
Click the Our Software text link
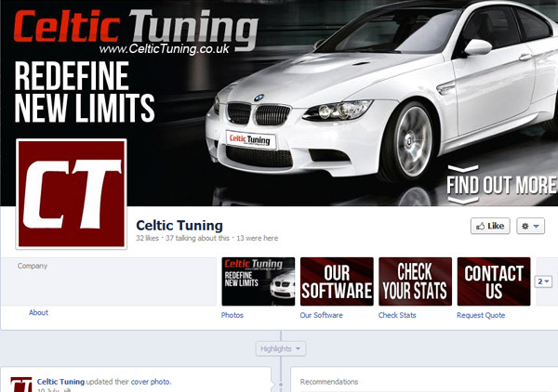[321, 315]
